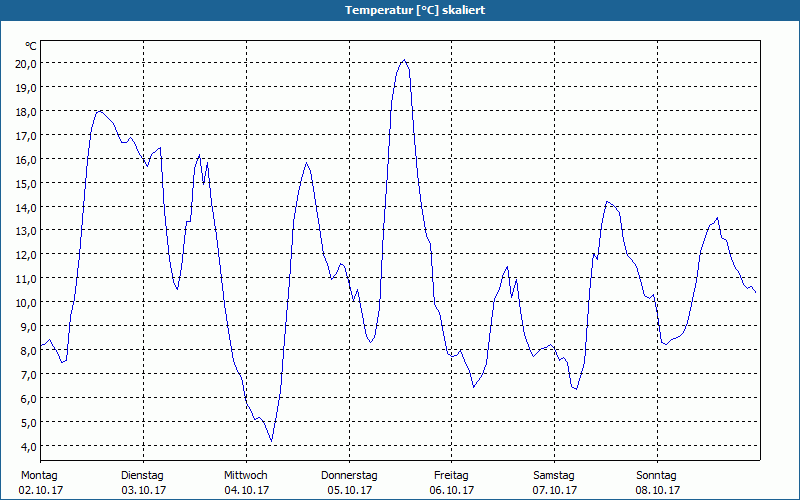Click the date 04.10.17
The image size is (800, 500).
point(247,490)
